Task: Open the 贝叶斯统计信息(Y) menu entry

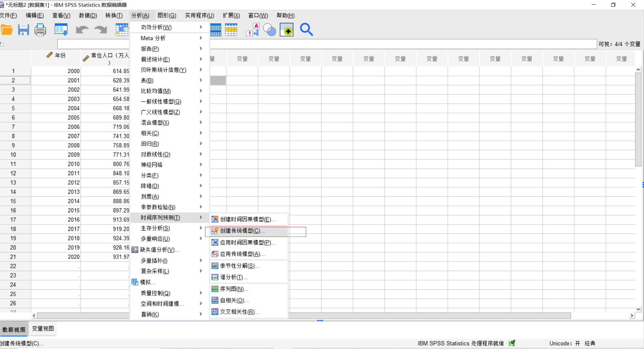Action: point(169,70)
